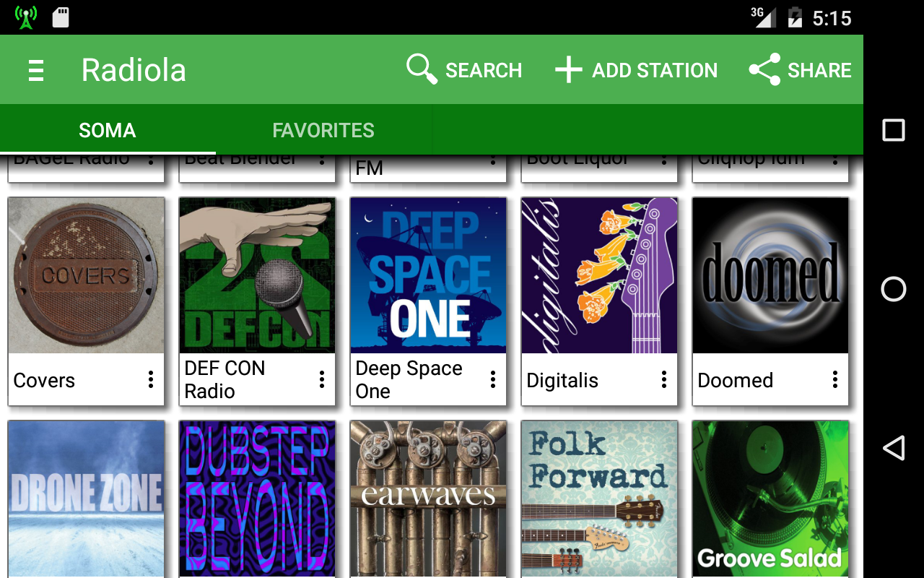Select the Groove Salad artwork
This screenshot has width=924, height=578.
pos(770,499)
